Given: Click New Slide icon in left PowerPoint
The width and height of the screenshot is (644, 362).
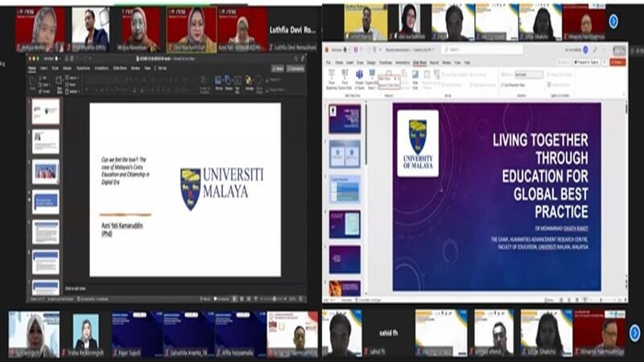Looking at the screenshot, I should 59,84.
